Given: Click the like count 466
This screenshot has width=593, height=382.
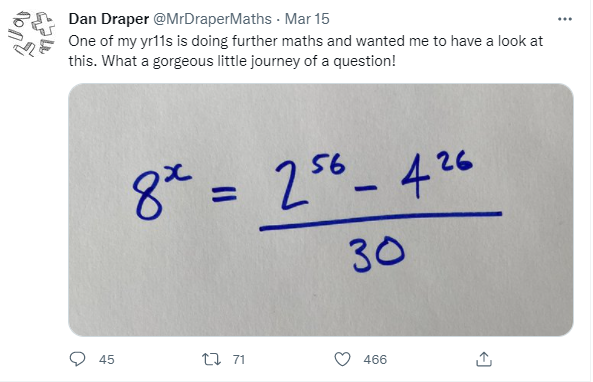Looking at the screenshot, I should [x=375, y=359].
